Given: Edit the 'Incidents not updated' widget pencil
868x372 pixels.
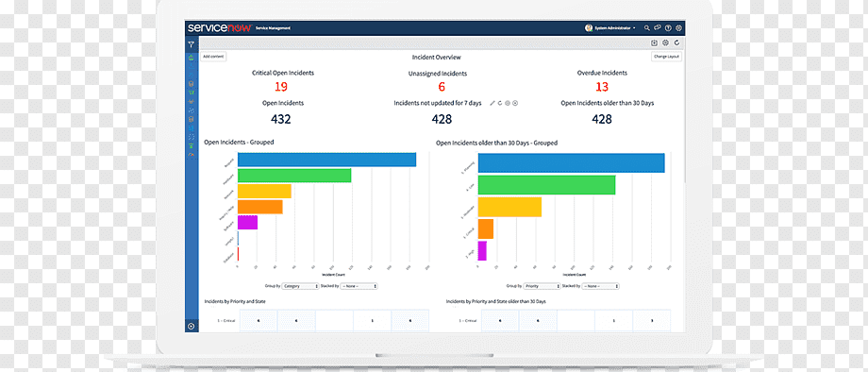Looking at the screenshot, I should click(492, 103).
